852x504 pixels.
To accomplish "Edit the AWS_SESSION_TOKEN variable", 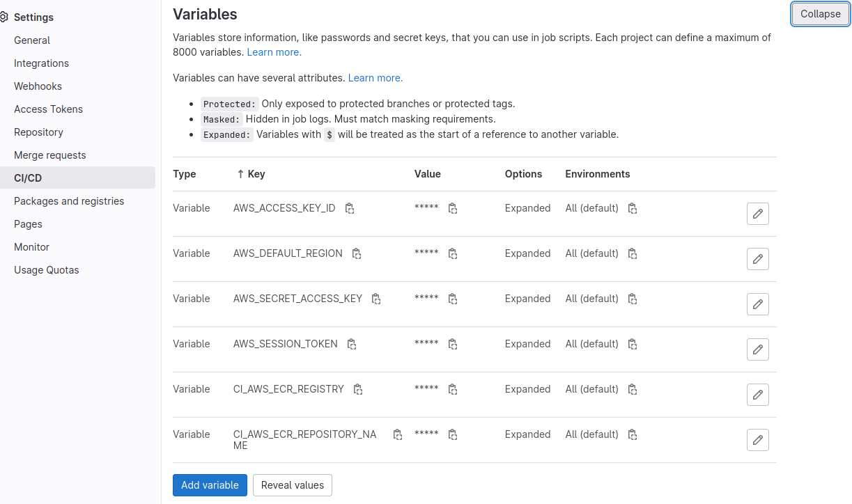I will tap(757, 349).
